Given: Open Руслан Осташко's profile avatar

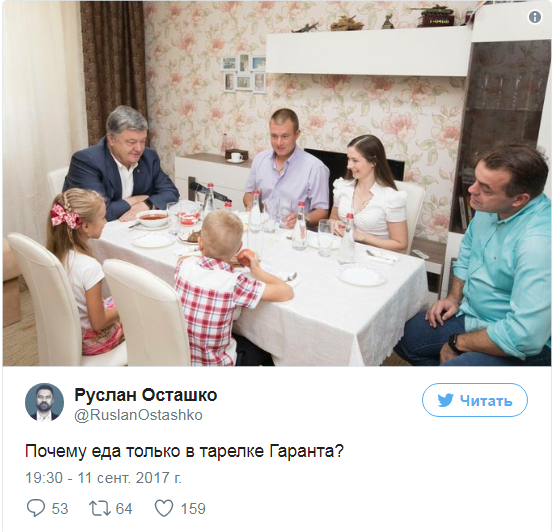Looking at the screenshot, I should (45, 402).
